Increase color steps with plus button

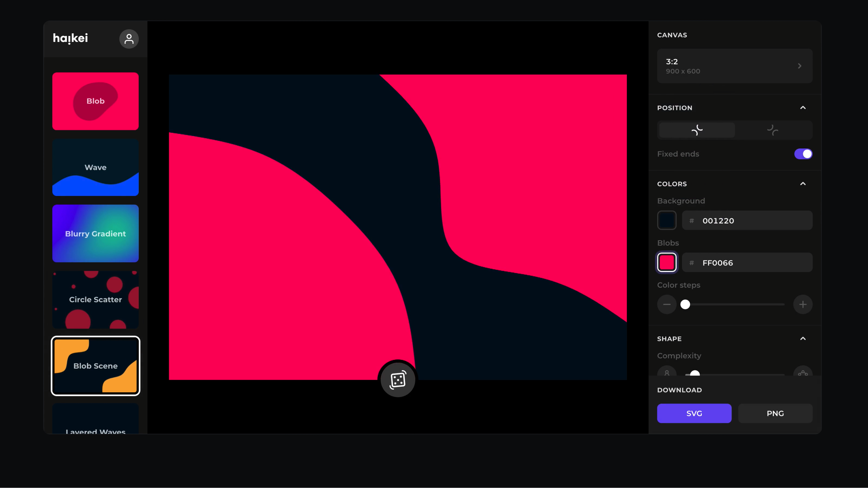pyautogui.click(x=803, y=304)
